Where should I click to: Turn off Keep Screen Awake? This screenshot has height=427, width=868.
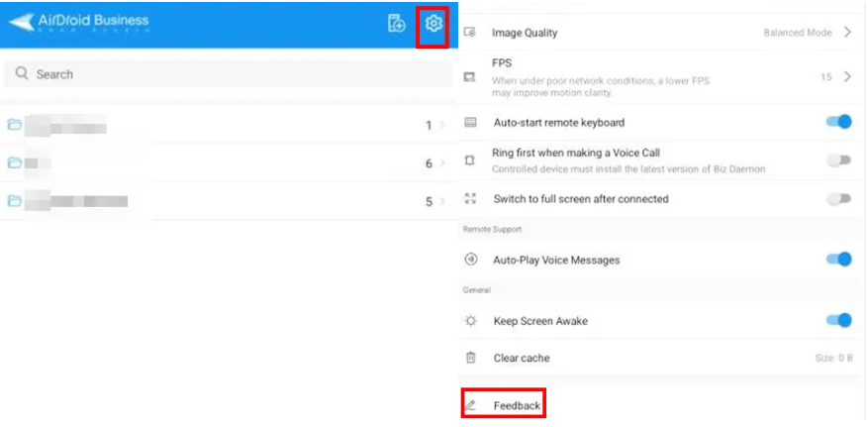click(838, 320)
